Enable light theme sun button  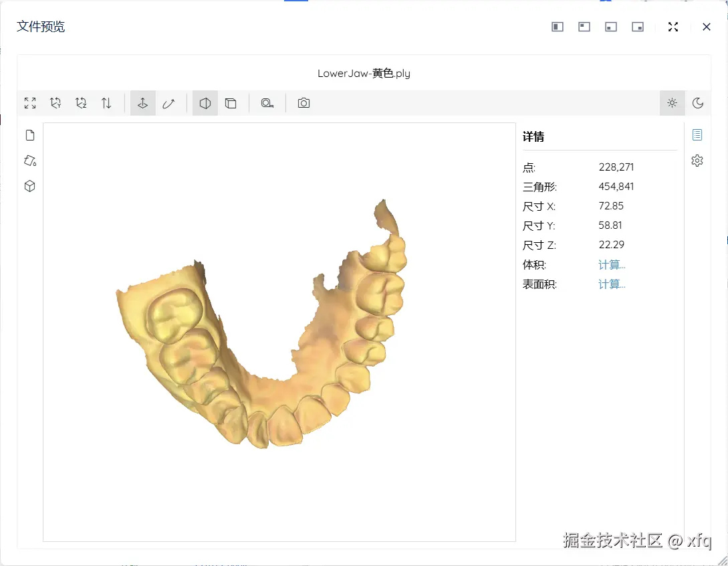[x=673, y=103]
